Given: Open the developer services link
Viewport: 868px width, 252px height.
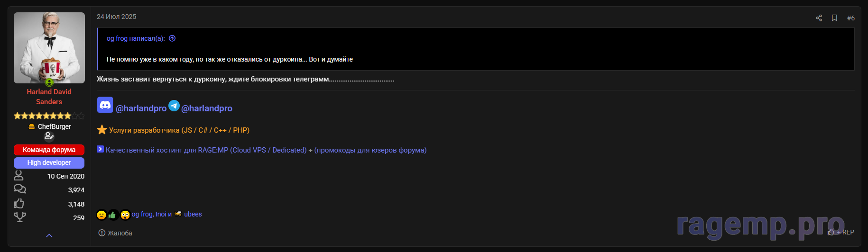Looking at the screenshot, I should [x=179, y=130].
